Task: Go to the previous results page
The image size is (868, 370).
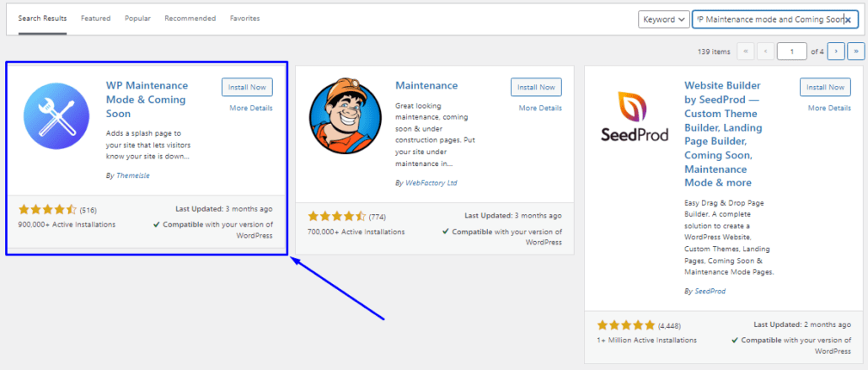Action: [x=765, y=51]
